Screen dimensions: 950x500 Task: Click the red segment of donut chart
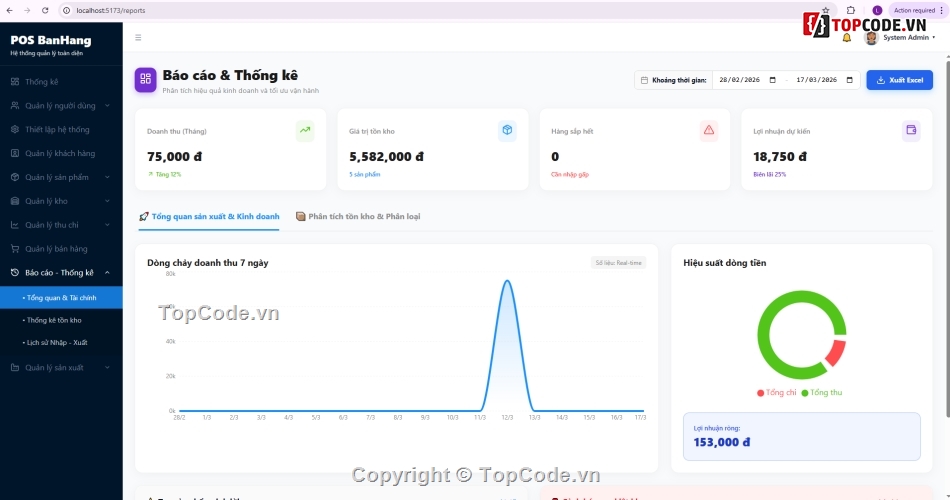pyautogui.click(x=836, y=353)
